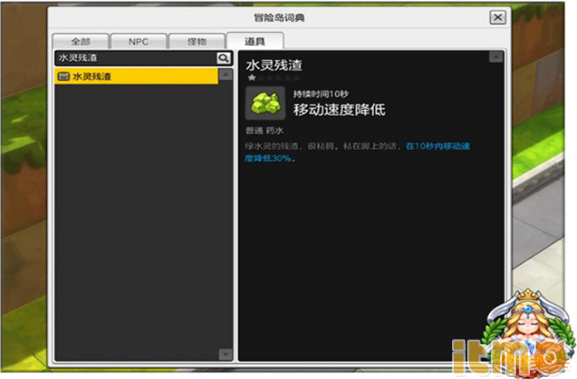Screen dimensions: 577x379
Task: Select the 水灵残渣 result row
Action: pyautogui.click(x=137, y=76)
